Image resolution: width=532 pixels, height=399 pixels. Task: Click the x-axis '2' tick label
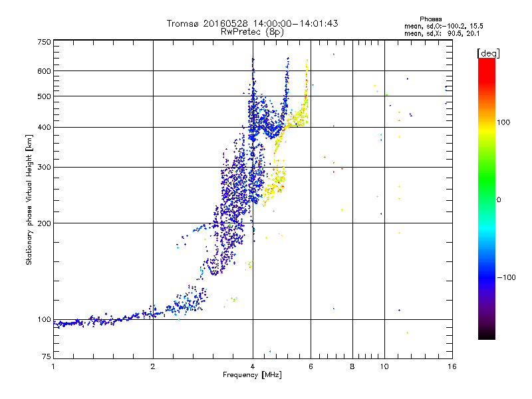pyautogui.click(x=153, y=366)
